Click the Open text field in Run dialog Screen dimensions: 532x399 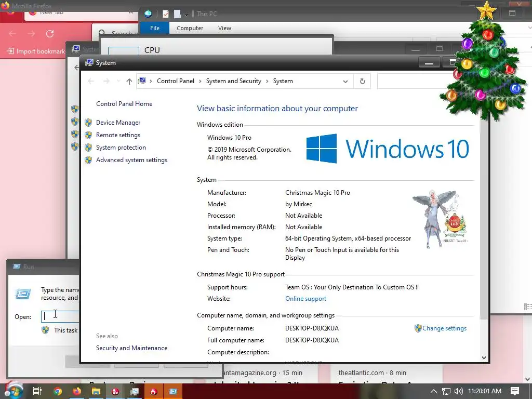point(60,316)
